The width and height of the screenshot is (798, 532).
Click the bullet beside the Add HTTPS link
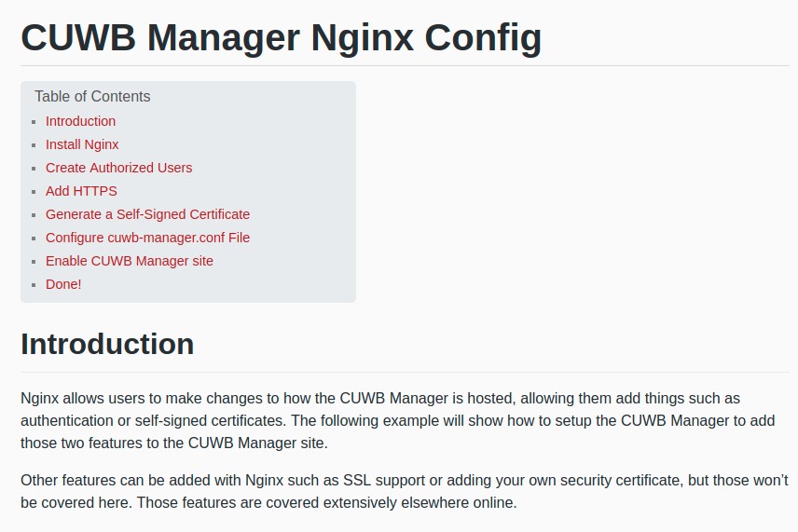(34, 192)
